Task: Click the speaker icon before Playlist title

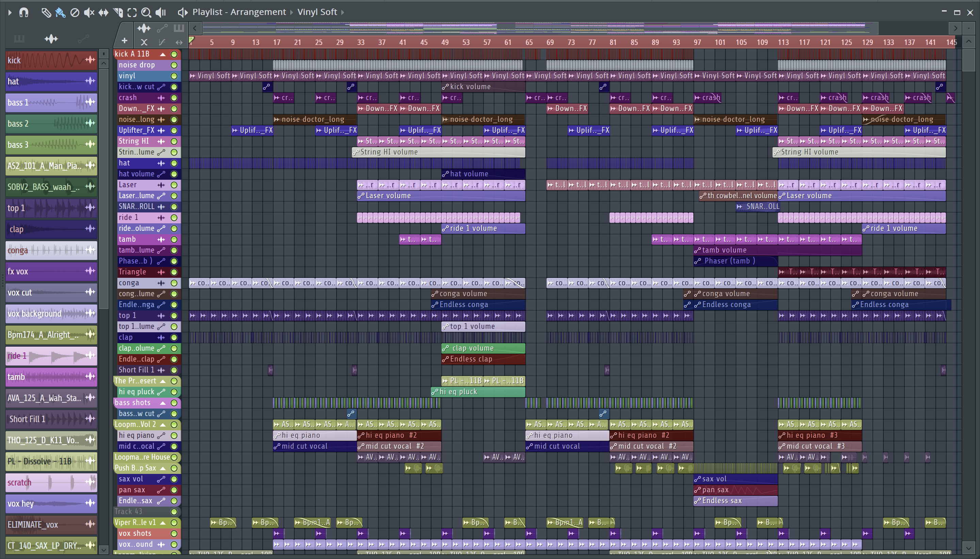Action: [x=182, y=13]
